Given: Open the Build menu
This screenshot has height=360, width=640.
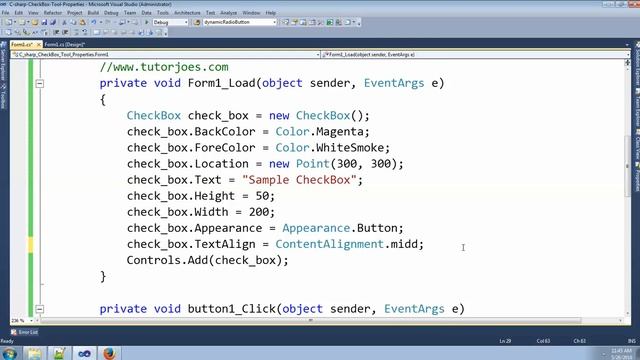Looking at the screenshot, I should pyautogui.click(x=93, y=13).
